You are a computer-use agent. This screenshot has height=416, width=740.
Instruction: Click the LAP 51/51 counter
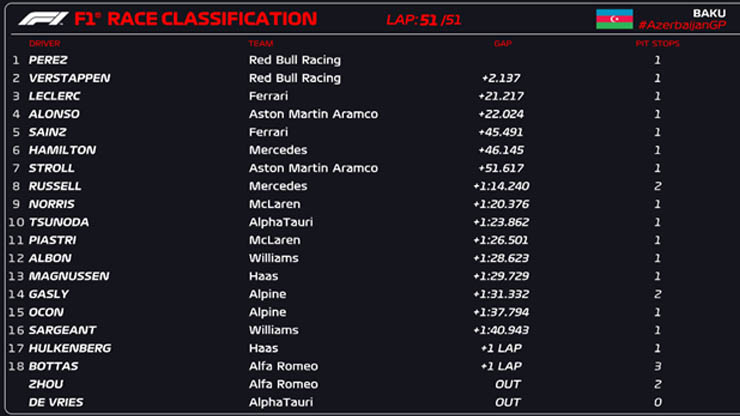click(x=423, y=20)
